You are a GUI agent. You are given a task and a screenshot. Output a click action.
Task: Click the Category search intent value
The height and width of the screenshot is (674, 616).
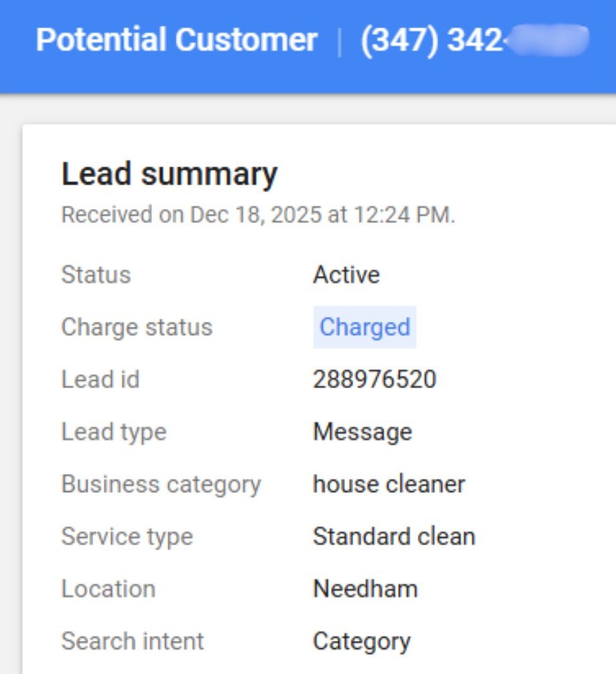coord(362,642)
